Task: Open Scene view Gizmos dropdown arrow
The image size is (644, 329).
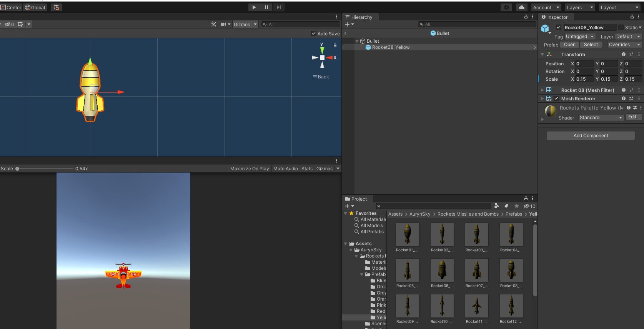Action: pyautogui.click(x=255, y=24)
